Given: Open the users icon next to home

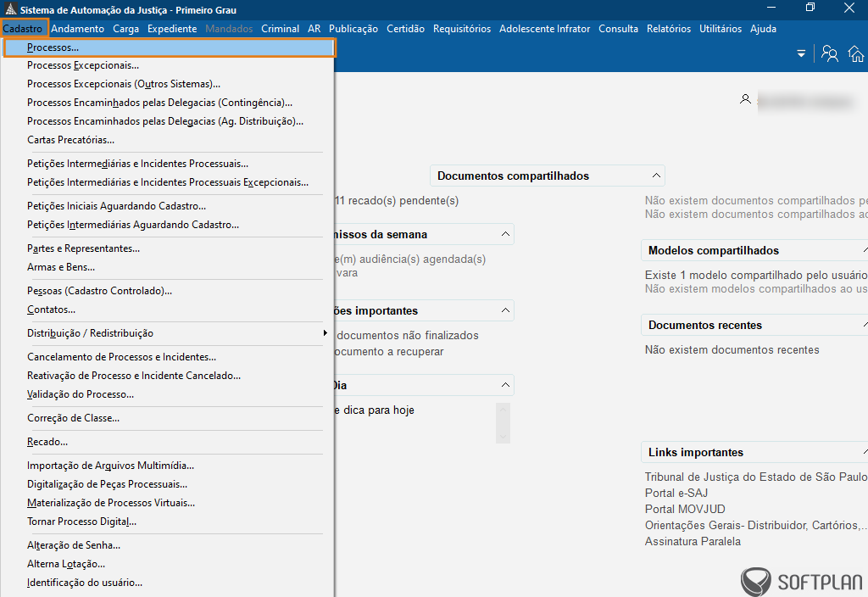Looking at the screenshot, I should [829, 53].
